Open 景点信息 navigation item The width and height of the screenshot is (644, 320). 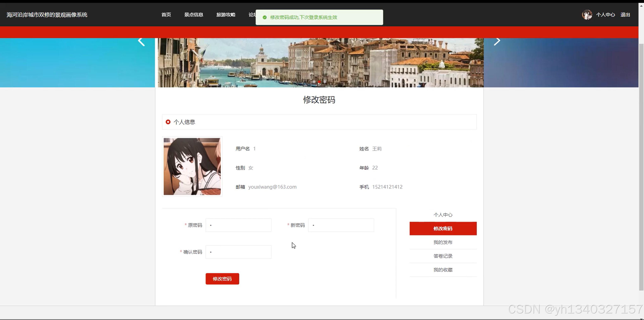coord(193,15)
